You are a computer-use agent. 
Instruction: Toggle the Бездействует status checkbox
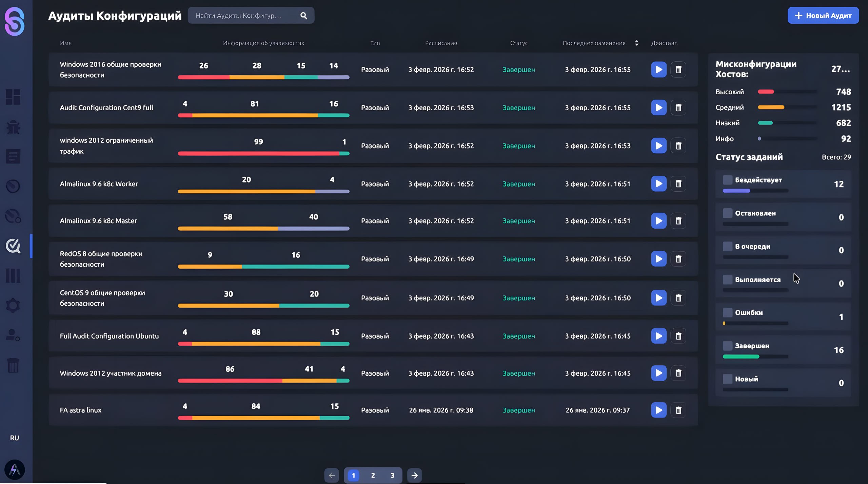coord(727,180)
